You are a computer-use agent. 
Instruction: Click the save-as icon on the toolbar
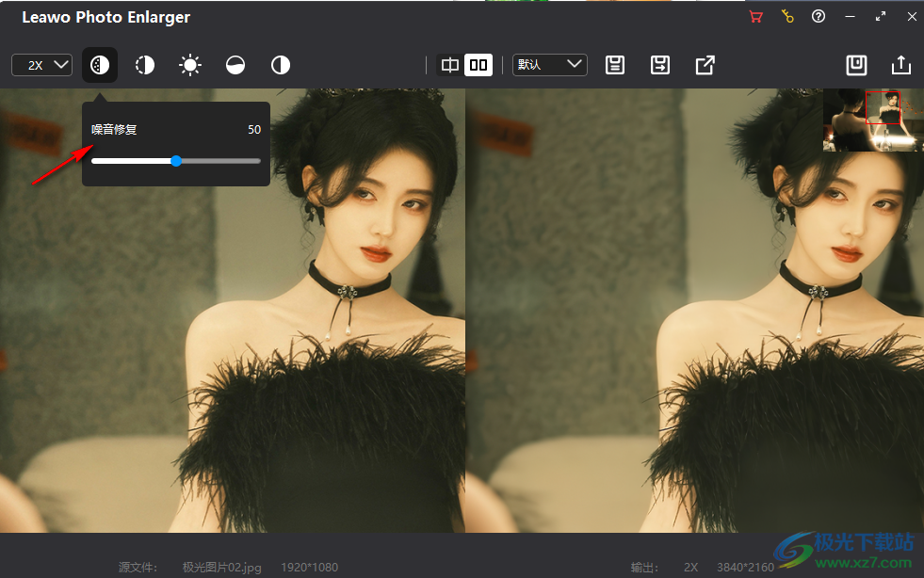click(x=660, y=65)
